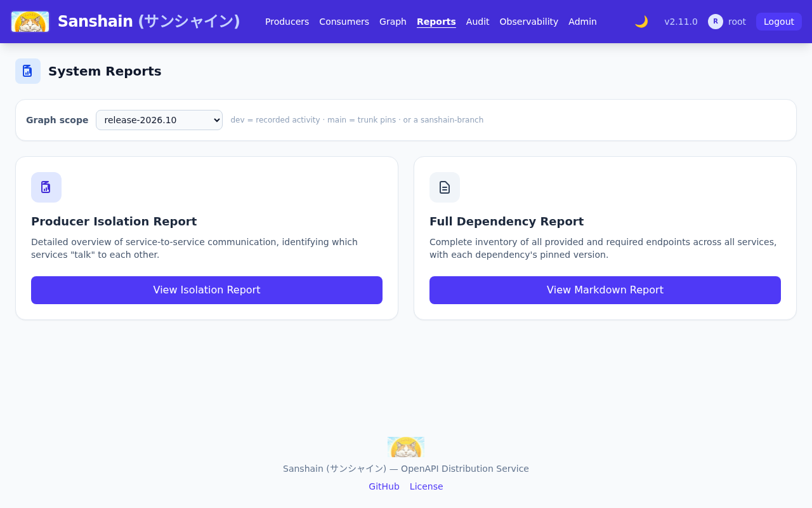
Task: Open the GitHub footer link
Action: click(384, 486)
